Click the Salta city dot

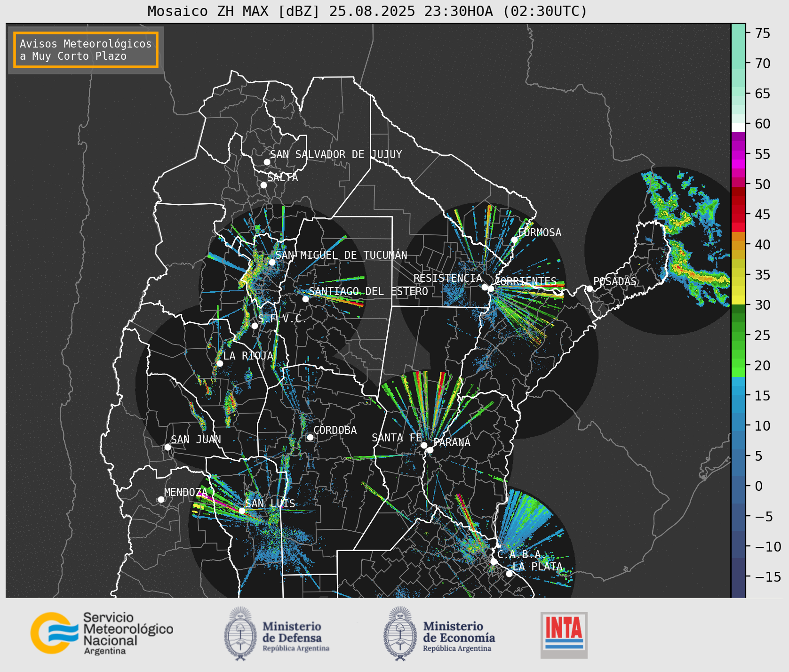pyautogui.click(x=263, y=185)
